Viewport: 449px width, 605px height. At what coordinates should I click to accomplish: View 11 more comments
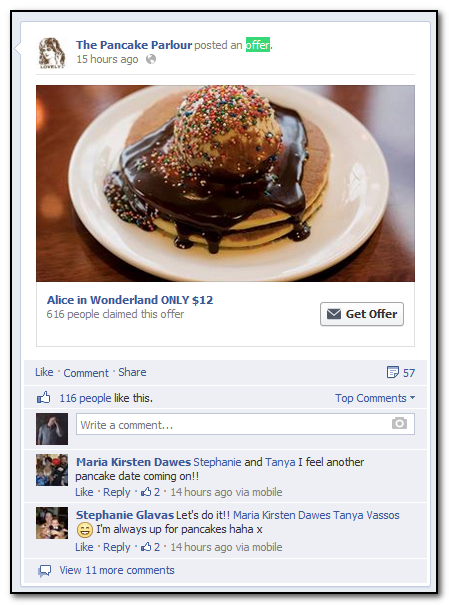point(117,570)
